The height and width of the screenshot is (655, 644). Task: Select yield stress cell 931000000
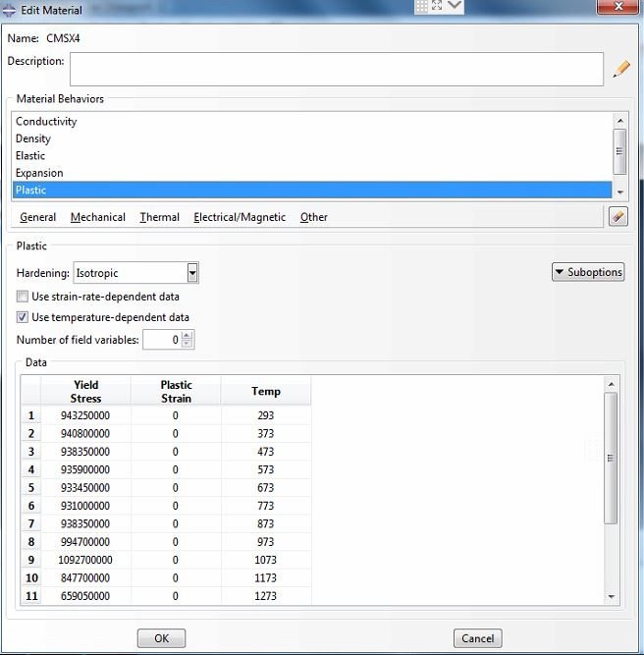85,506
